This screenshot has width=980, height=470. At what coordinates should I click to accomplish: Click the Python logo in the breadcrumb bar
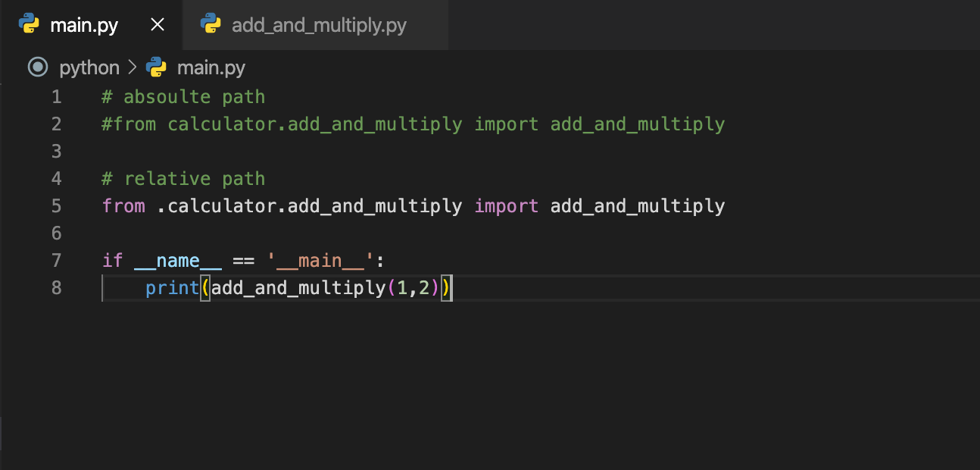pyautogui.click(x=156, y=67)
